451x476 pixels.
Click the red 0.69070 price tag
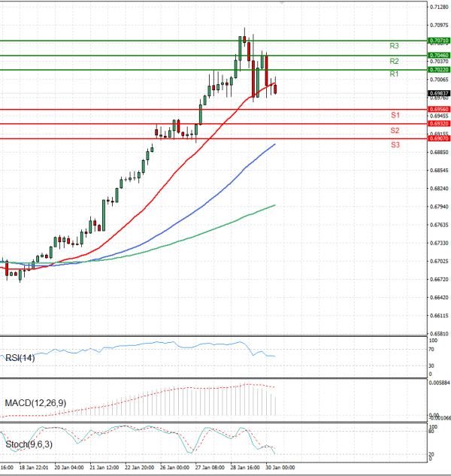pos(438,138)
